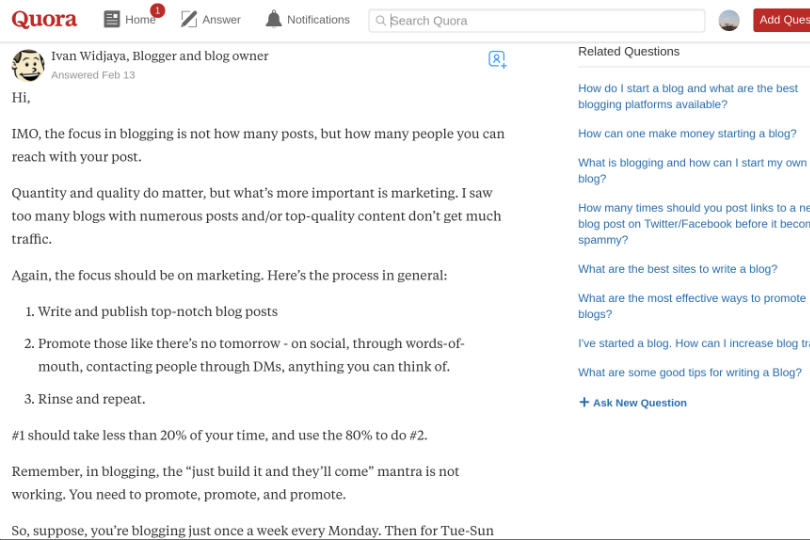Click list item 'Write and publish top-notch blog posts'

[x=158, y=312]
